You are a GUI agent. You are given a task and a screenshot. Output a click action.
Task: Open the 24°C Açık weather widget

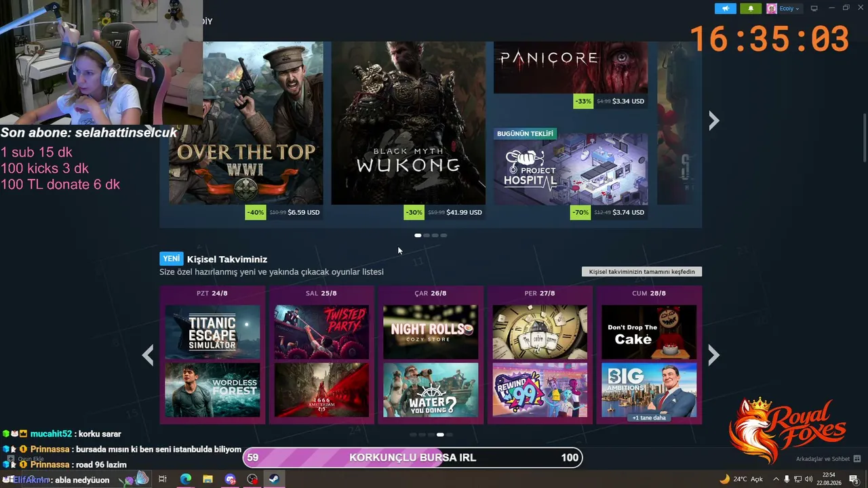[x=741, y=479]
